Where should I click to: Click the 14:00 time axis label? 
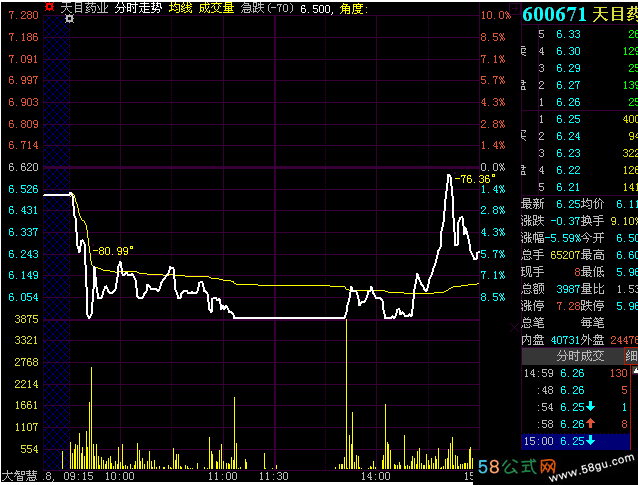376,476
